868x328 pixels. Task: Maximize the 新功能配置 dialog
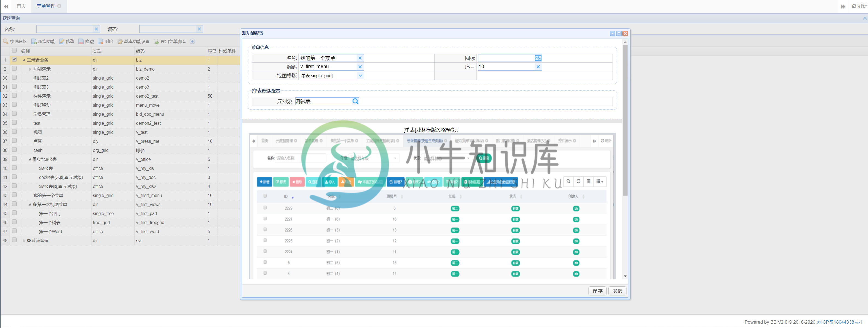(x=619, y=33)
